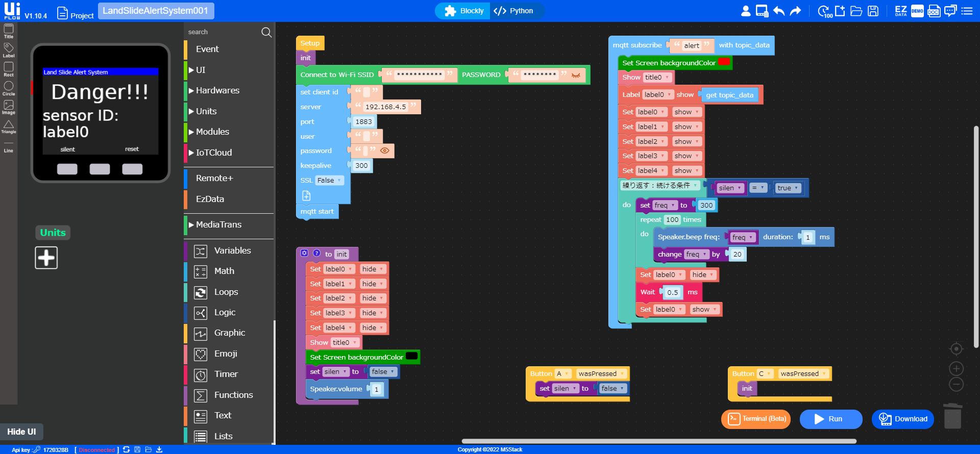Click the zoom in workspace icon
Viewport: 980px width, 454px height.
[x=956, y=368]
